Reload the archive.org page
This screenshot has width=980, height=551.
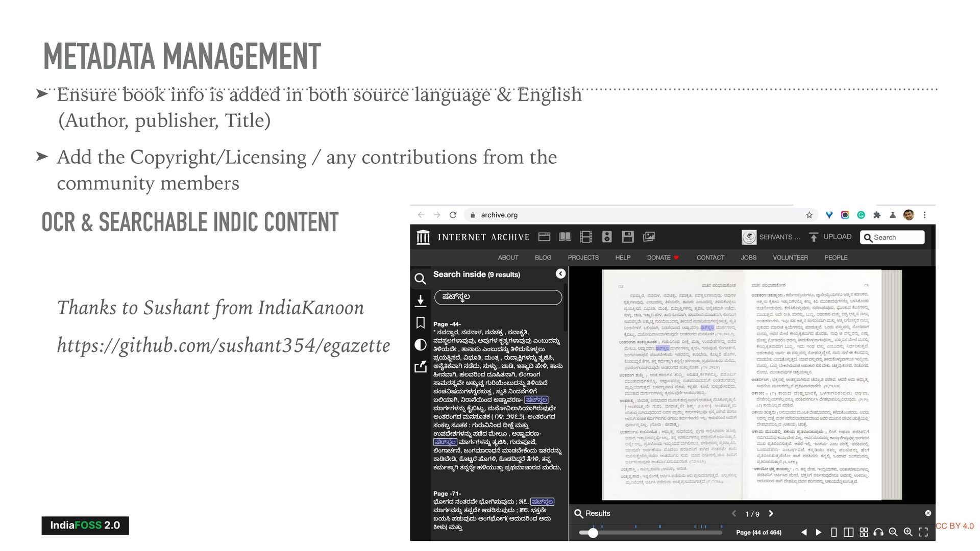453,215
